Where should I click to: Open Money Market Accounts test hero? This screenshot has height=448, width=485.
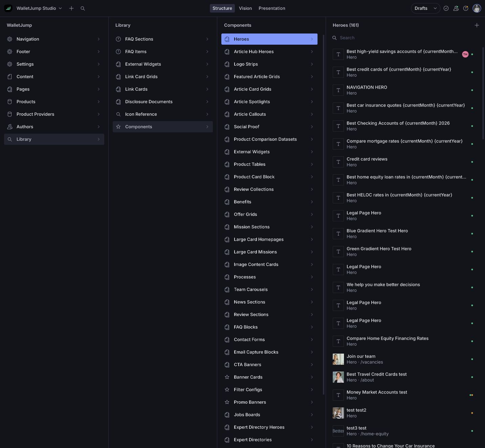[x=404, y=395]
